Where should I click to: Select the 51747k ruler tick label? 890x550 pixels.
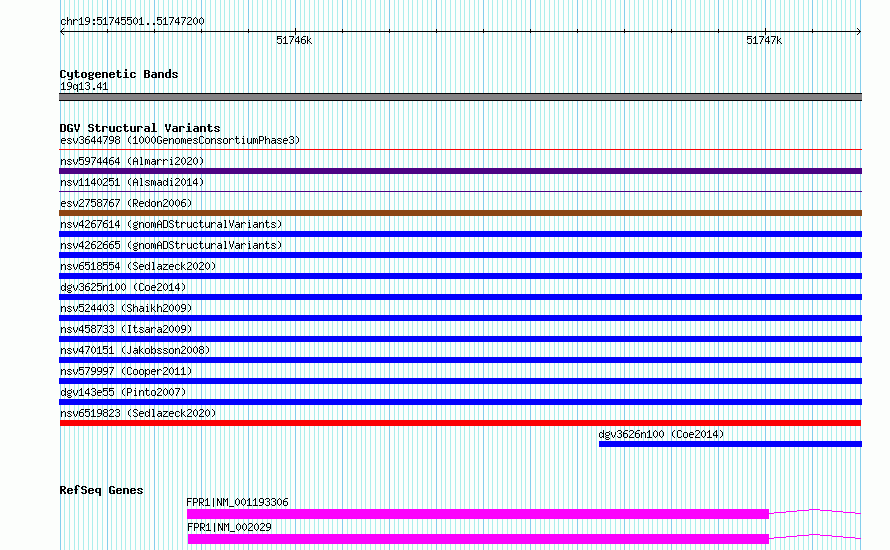click(764, 40)
